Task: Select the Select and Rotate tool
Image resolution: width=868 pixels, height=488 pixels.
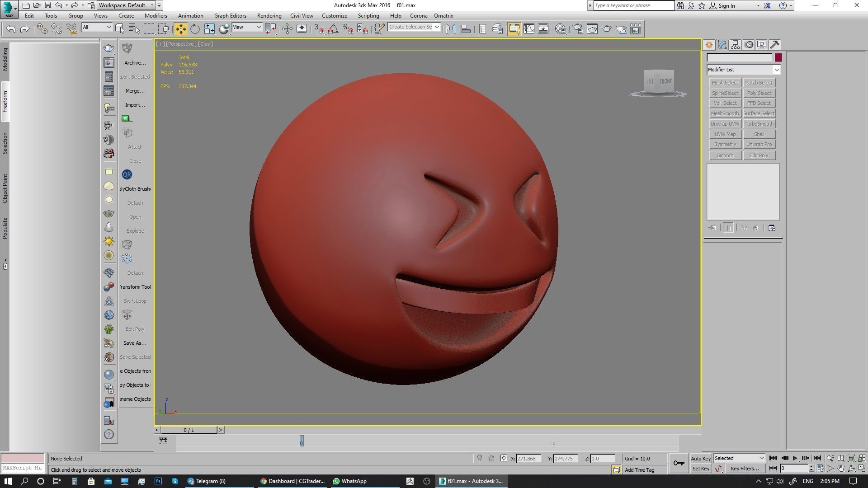Action: pyautogui.click(x=195, y=29)
